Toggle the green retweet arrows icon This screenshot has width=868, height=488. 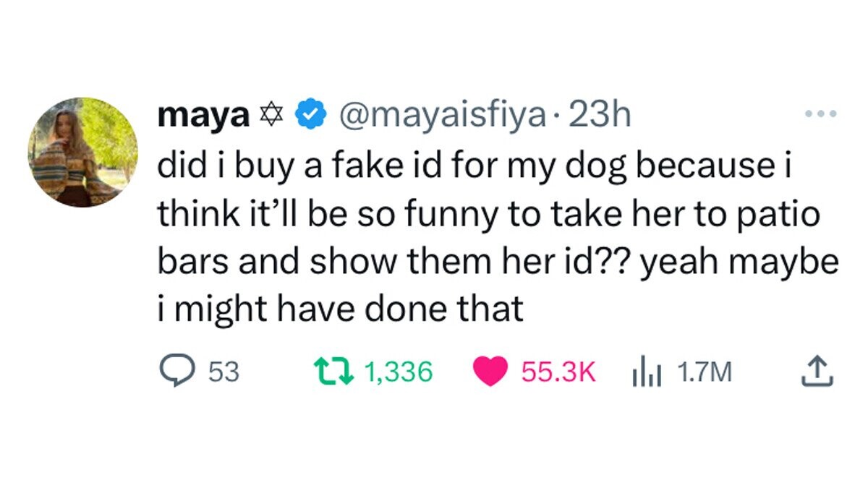(x=334, y=372)
